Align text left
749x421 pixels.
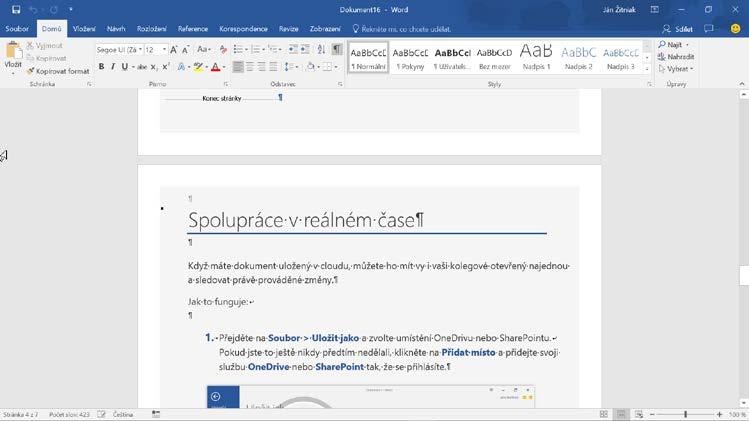(x=238, y=67)
